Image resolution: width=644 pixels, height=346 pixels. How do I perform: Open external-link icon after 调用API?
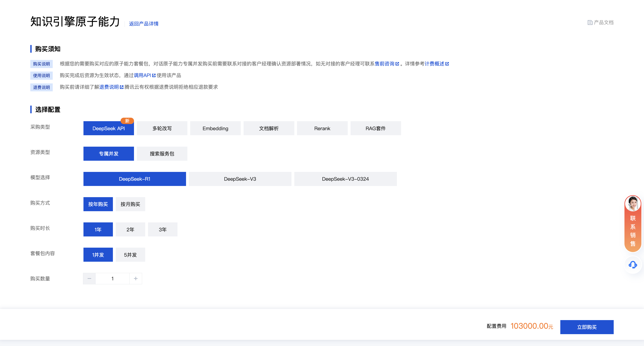click(x=154, y=76)
